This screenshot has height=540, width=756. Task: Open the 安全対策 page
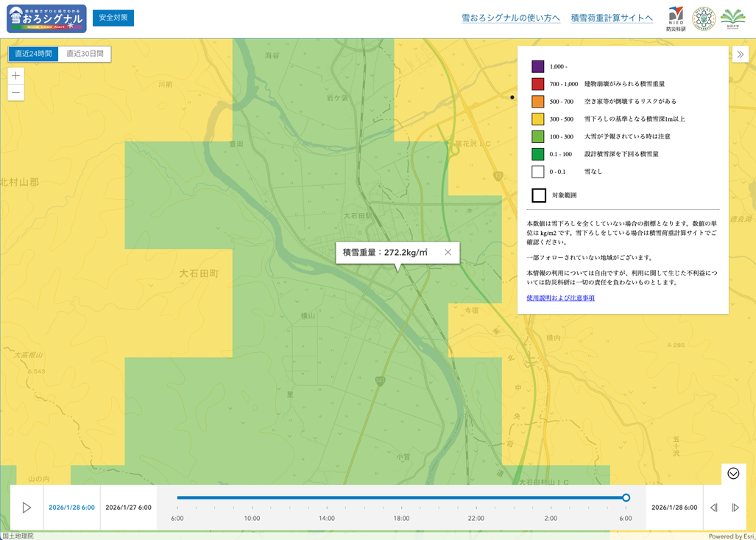[x=113, y=18]
